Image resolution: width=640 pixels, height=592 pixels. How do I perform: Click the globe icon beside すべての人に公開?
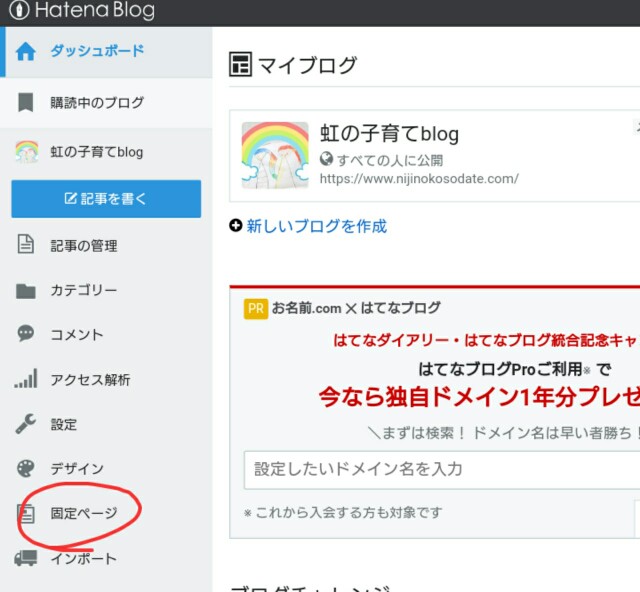[326, 159]
